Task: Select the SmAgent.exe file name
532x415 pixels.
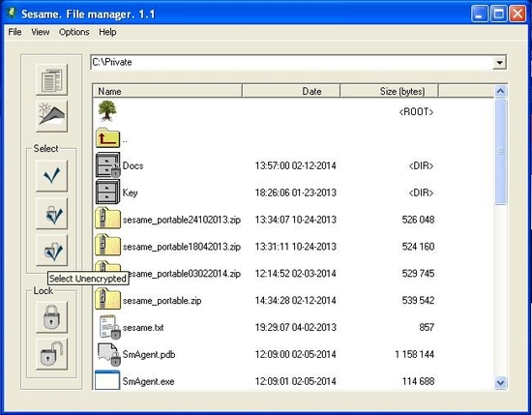Action: coord(148,381)
